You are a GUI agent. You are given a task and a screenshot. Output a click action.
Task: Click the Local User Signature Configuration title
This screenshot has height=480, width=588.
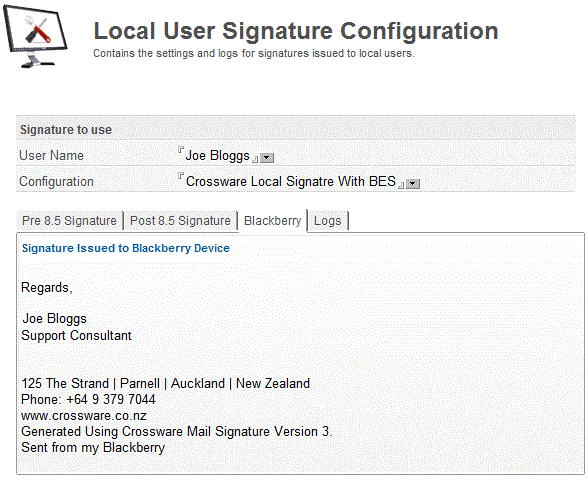click(296, 31)
